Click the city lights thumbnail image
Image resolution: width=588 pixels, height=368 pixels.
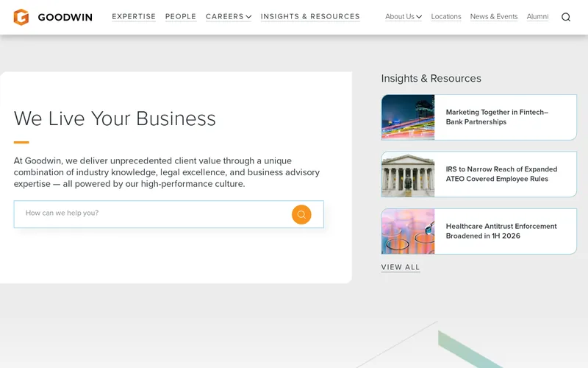pyautogui.click(x=408, y=117)
